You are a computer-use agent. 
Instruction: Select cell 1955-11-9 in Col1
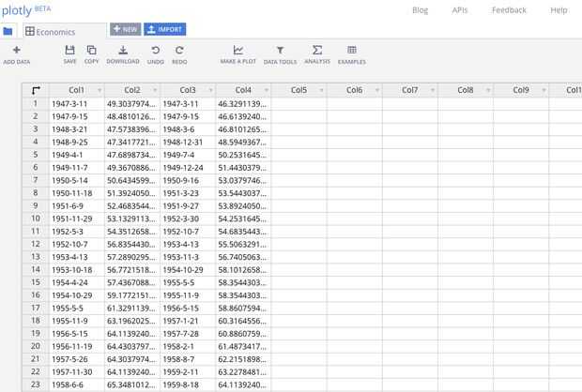click(x=76, y=321)
